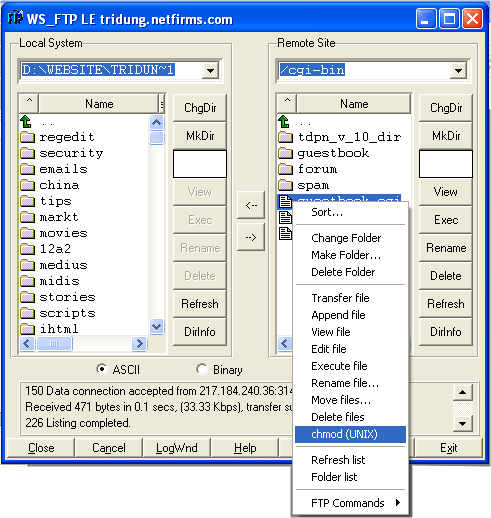Select View file from context menu
Screen dimensions: 491x518
(351, 332)
